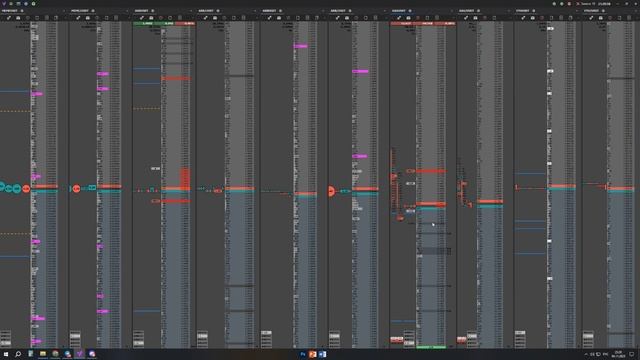This screenshot has width=640, height=360.
Task: Click the pen-shaped tool icon in the second panel toolbar
Action: [78, 18]
